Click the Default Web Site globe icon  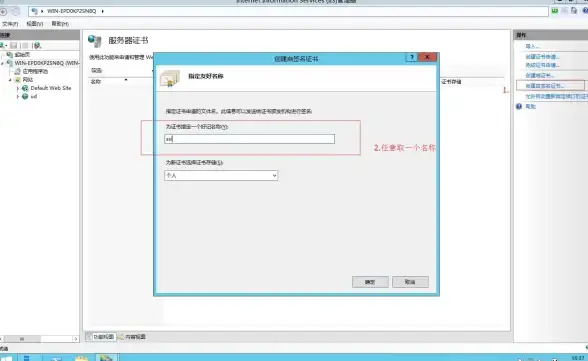(25, 88)
